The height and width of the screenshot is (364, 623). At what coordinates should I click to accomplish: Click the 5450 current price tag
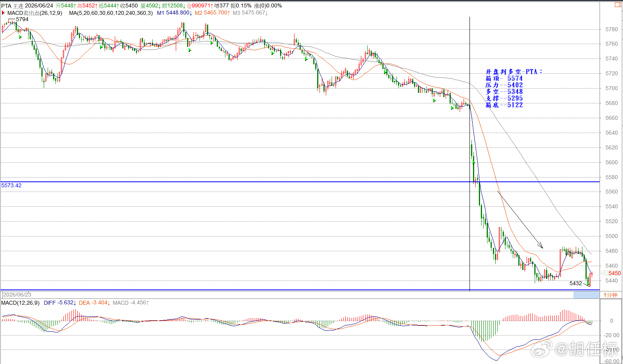(x=614, y=273)
